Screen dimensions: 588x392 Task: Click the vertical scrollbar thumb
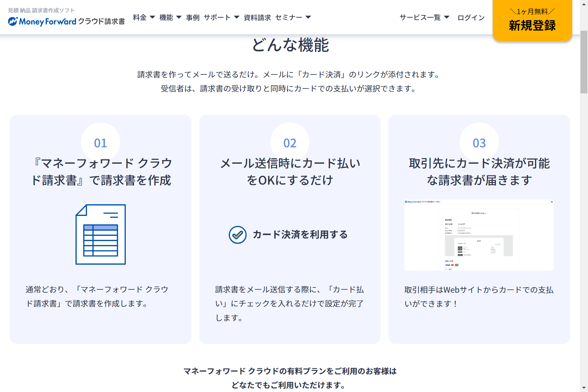point(584,62)
